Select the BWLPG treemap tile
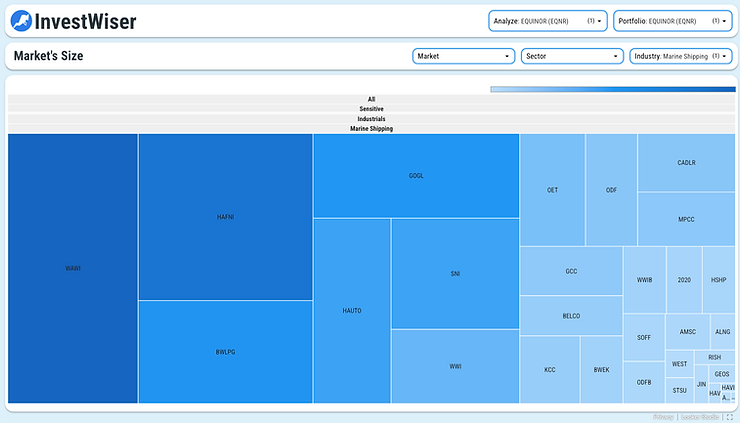This screenshot has height=423, width=740. point(226,352)
